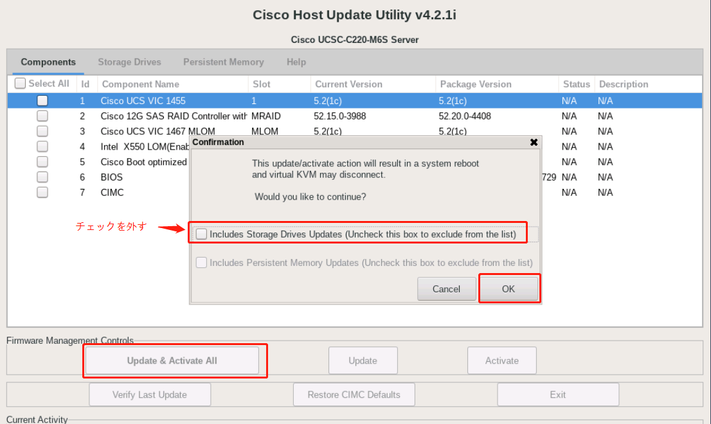
Task: Click the Current Version column header
Action: 373,84
